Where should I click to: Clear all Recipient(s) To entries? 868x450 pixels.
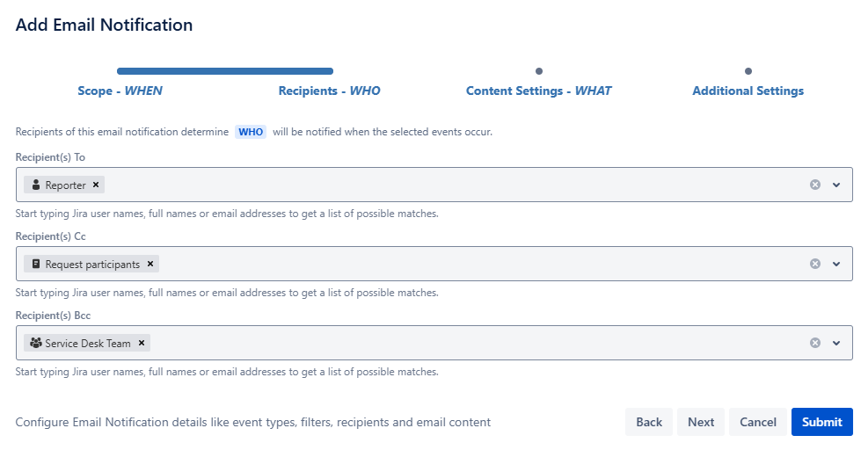click(815, 185)
